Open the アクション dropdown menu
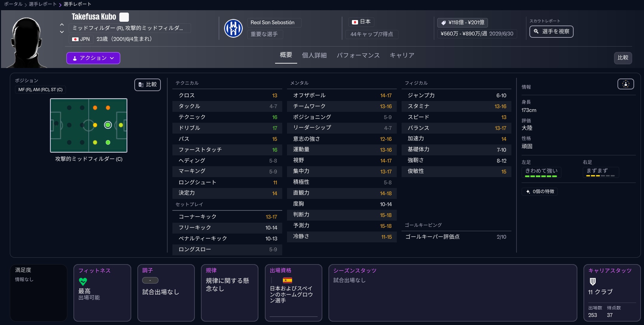Screen dimensions: 644x325 pyautogui.click(x=93, y=58)
